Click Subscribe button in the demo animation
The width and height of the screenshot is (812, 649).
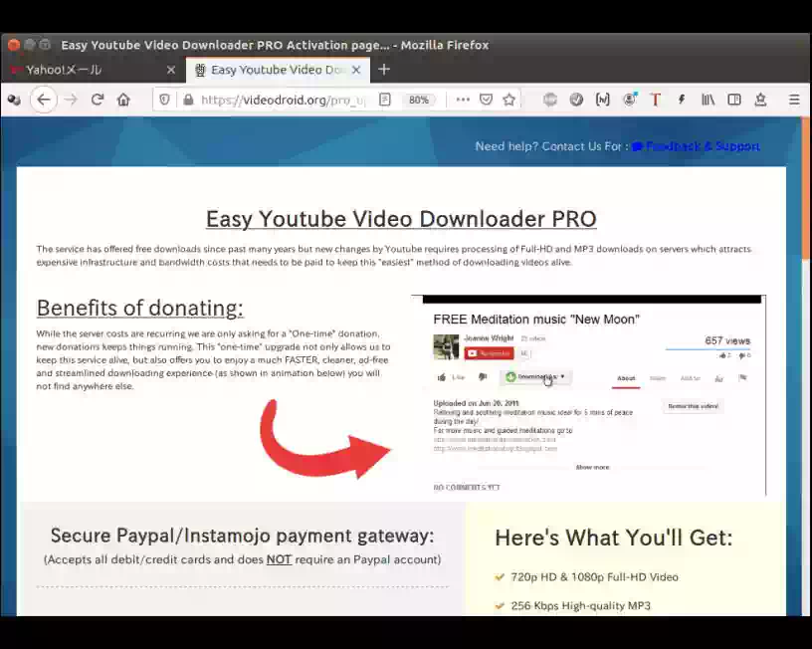489,353
